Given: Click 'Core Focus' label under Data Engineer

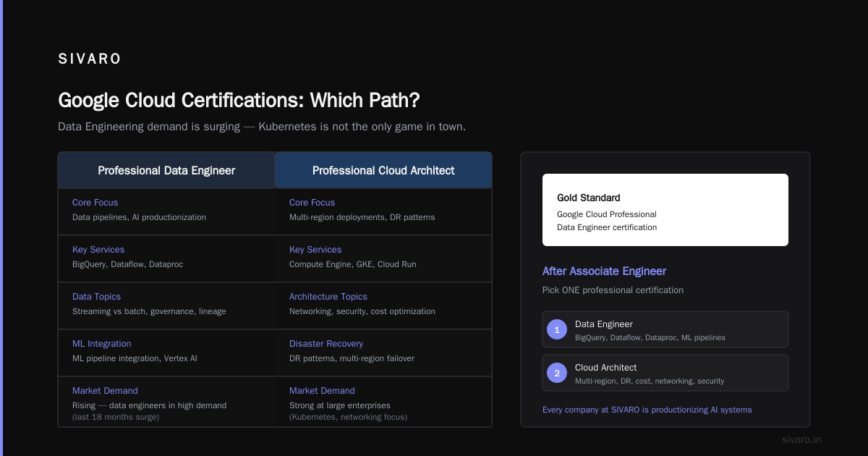Looking at the screenshot, I should click(95, 203).
